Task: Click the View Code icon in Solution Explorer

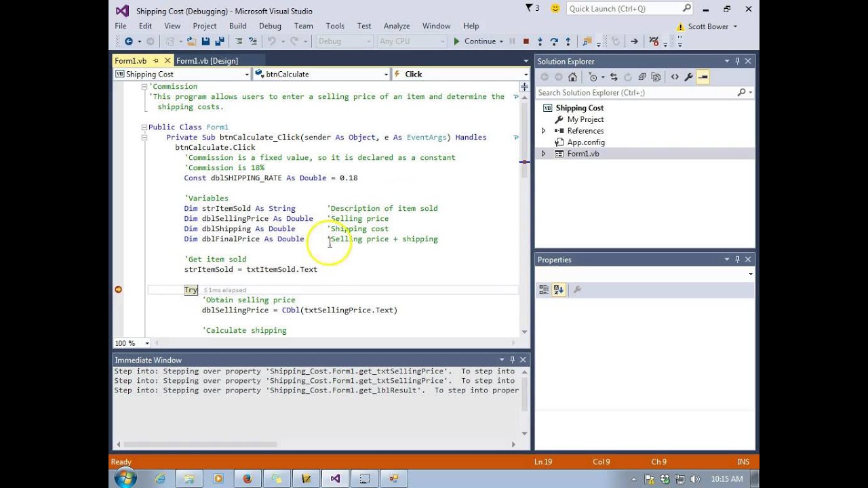Action: tap(675, 77)
